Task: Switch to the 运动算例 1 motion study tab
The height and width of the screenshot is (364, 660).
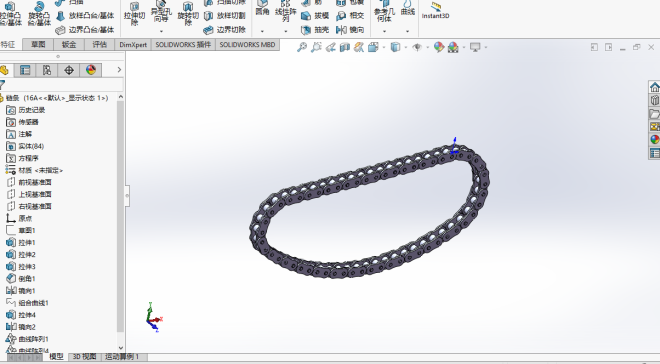Action: point(122,357)
